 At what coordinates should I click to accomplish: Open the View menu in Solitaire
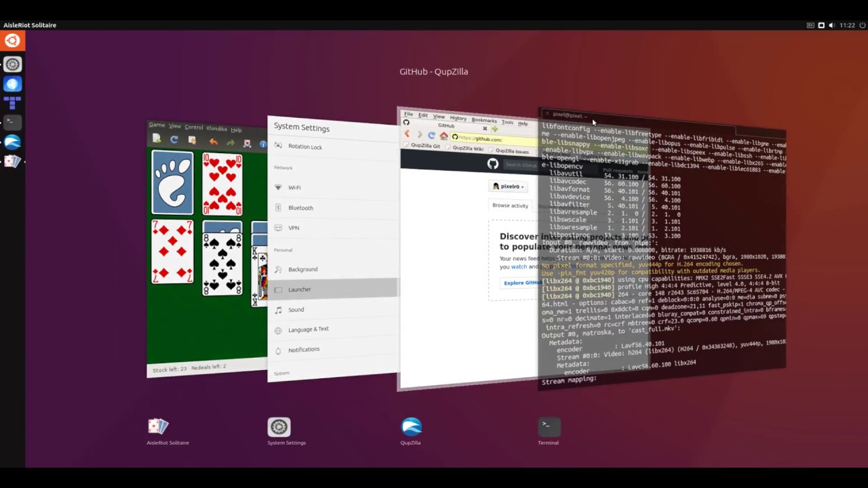click(x=175, y=126)
